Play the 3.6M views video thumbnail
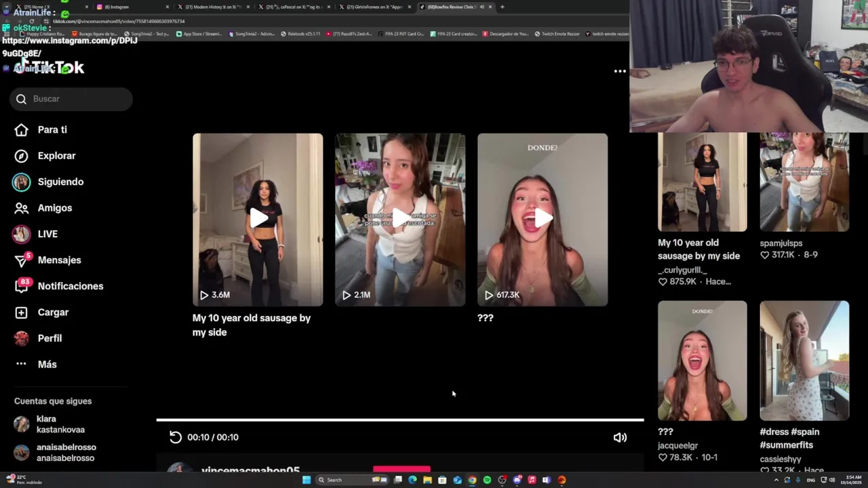The width and height of the screenshot is (868, 488). click(258, 220)
